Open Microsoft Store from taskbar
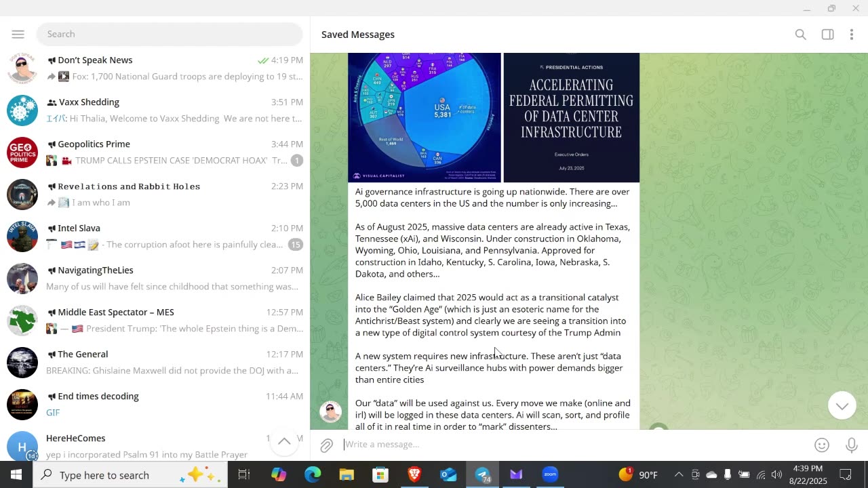 380,475
